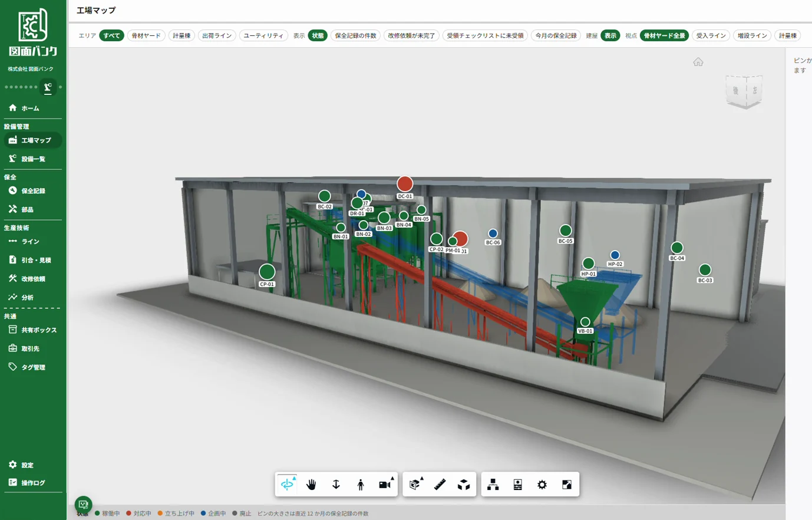
Task: Select the すべて area filter
Action: click(x=111, y=36)
